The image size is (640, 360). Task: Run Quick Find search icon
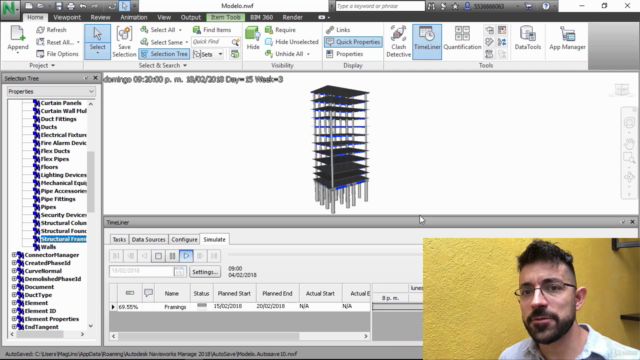[236, 42]
